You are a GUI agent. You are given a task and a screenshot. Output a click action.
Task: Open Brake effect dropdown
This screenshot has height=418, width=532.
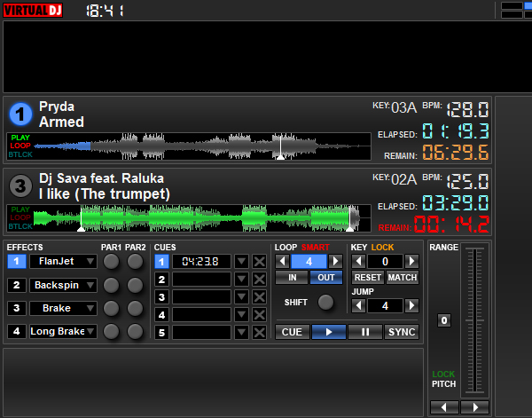90,308
